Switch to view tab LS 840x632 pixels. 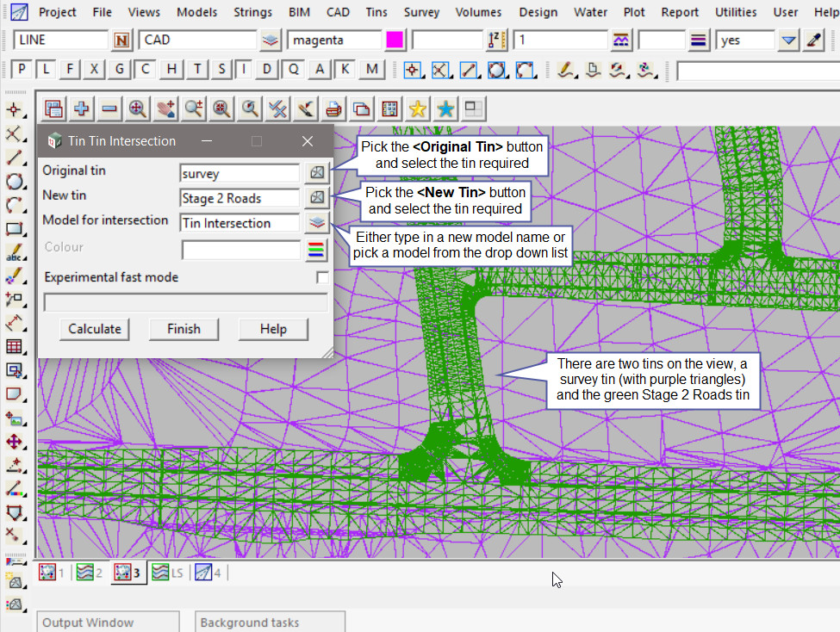point(166,573)
